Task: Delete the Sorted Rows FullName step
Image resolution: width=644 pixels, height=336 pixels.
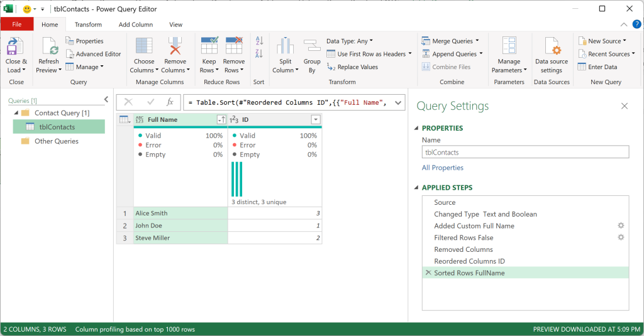Action: pyautogui.click(x=428, y=273)
